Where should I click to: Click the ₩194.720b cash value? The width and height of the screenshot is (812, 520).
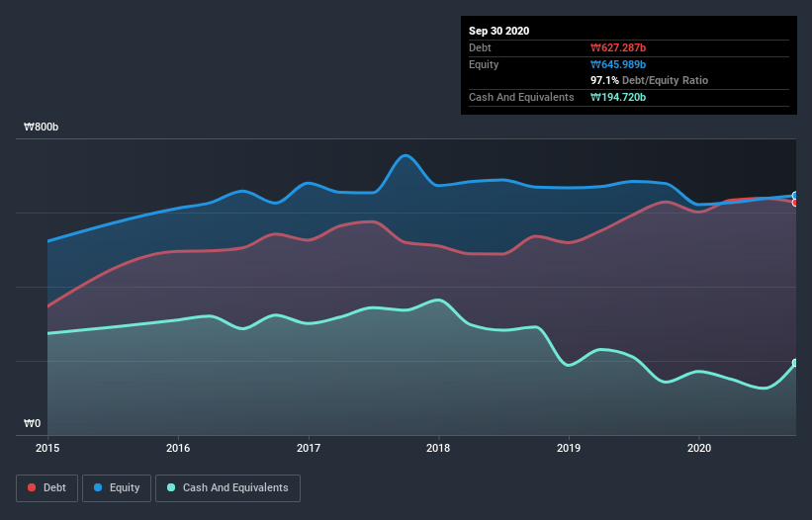[x=618, y=97]
